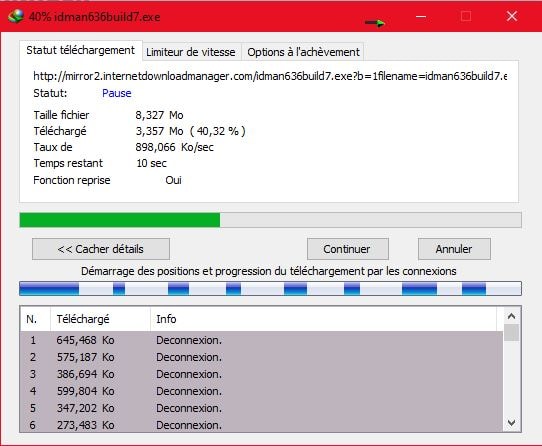Click the IDM globe icon in title bar
Viewport: 542px width, 446px height.
[x=16, y=16]
